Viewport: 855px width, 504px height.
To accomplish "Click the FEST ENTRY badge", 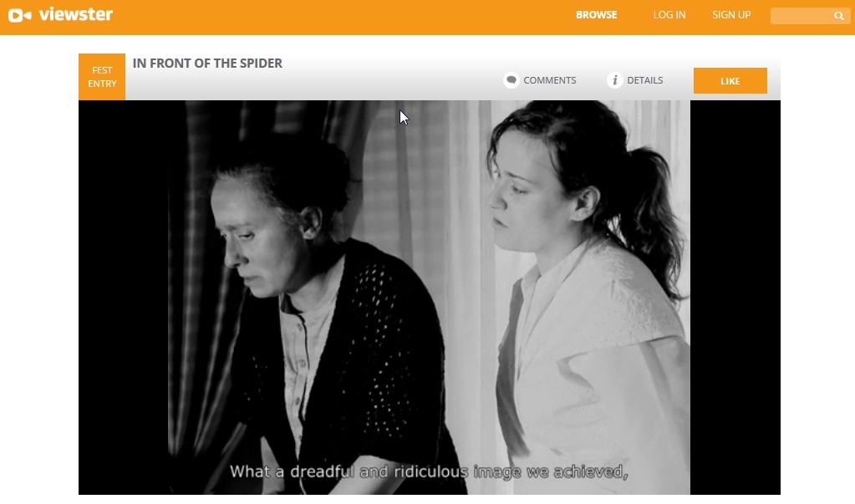I will point(102,77).
